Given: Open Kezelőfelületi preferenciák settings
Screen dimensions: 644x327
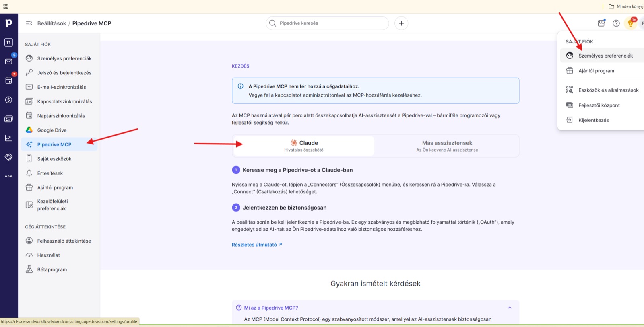Looking at the screenshot, I should pos(59,205).
